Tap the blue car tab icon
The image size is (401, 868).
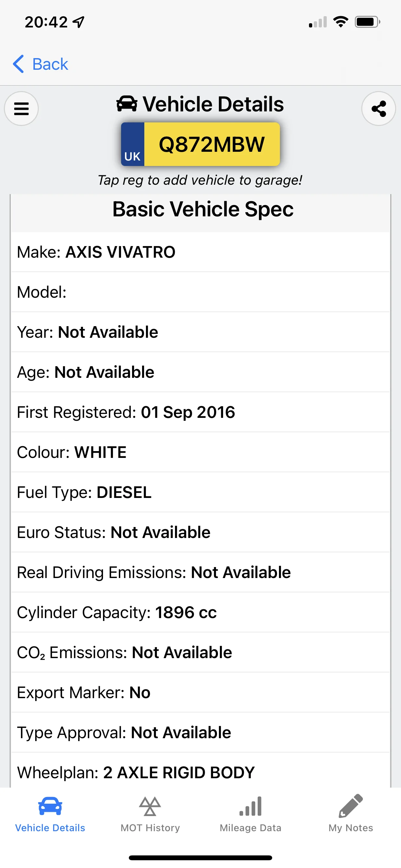coord(50,806)
